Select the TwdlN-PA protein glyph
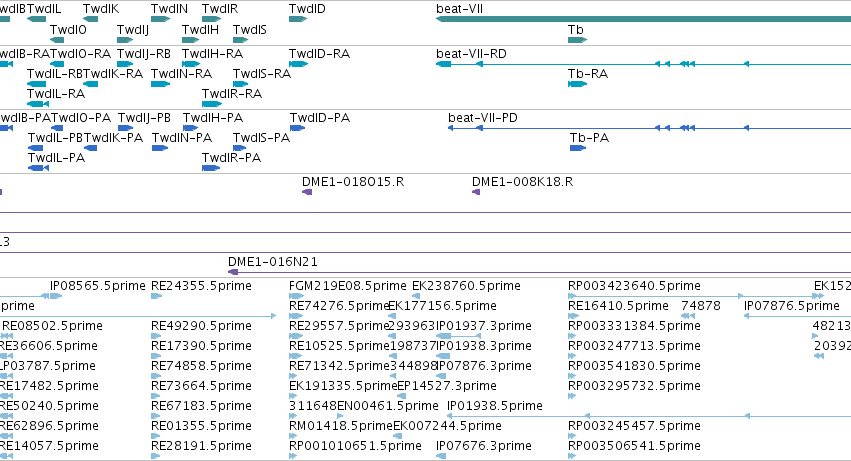851x461 pixels. (160, 148)
